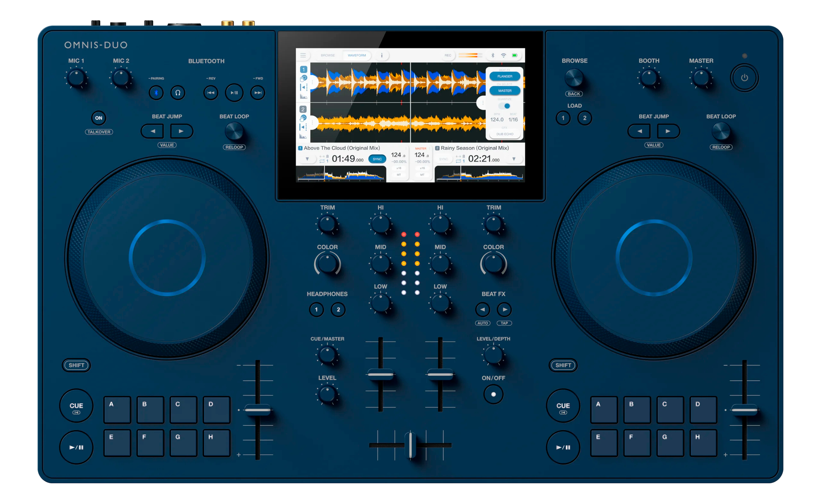
Task: Toggle the greyed SYNC button for deck 2
Action: [x=443, y=159]
